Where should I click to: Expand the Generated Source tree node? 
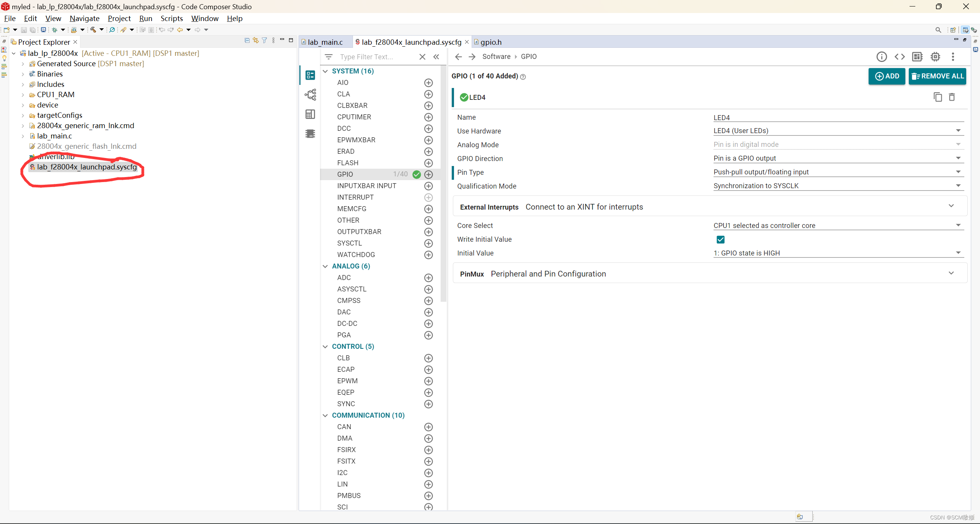[23, 64]
